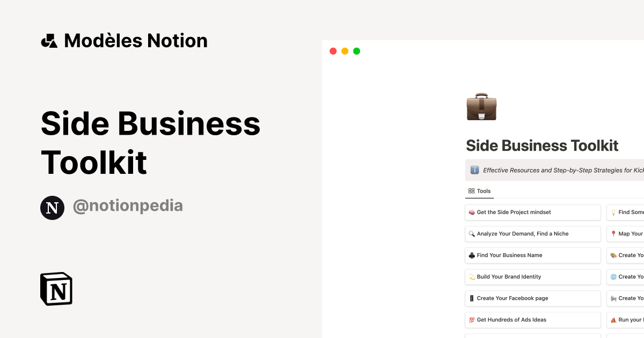Viewport: 644px width, 338px height.
Task: Open the Create Your Facebook page card
Action: [532, 298]
